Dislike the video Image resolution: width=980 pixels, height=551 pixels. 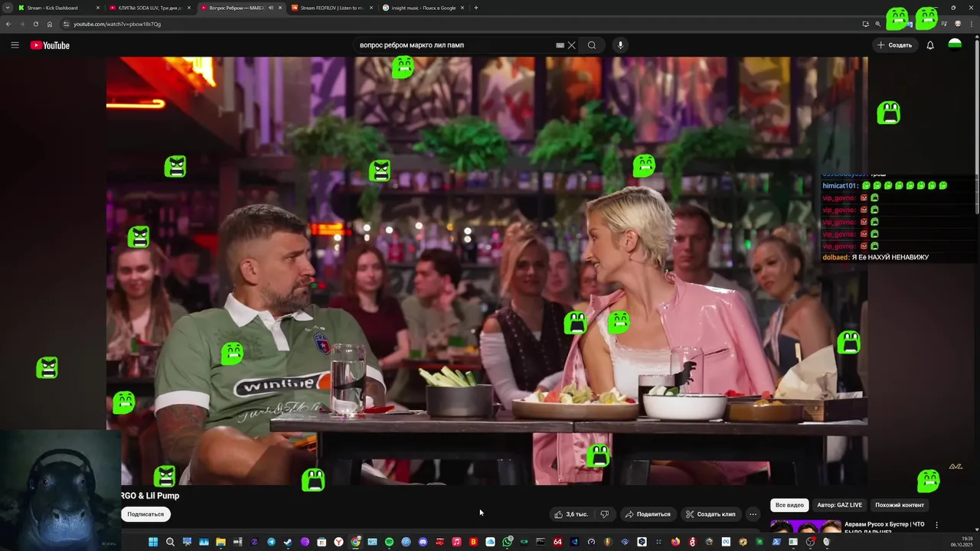point(604,514)
